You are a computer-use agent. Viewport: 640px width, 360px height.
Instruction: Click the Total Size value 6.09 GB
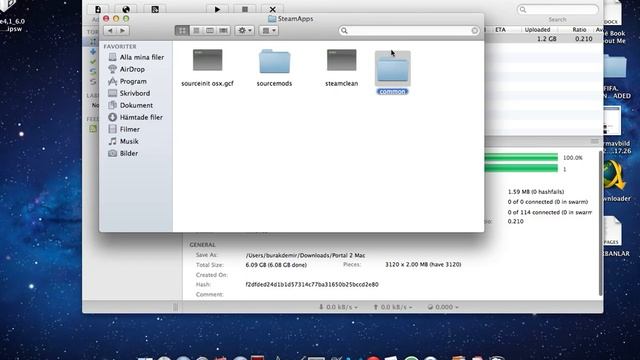pyautogui.click(x=276, y=265)
